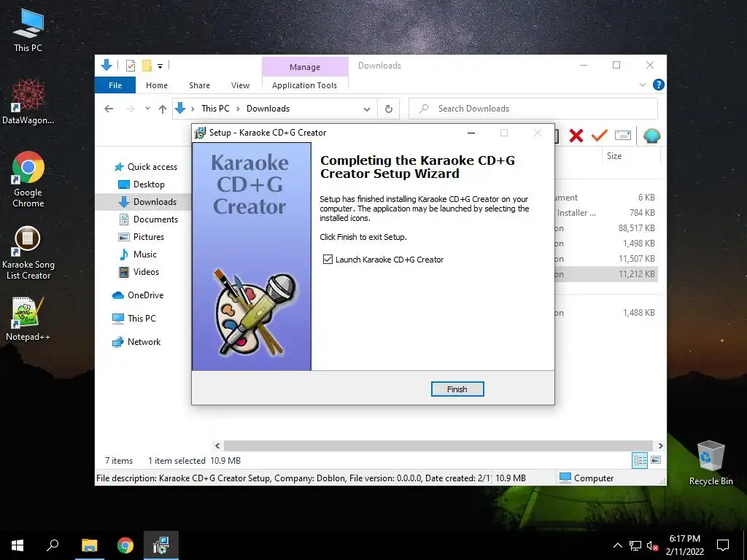The height and width of the screenshot is (560, 747).
Task: Go back in Explorer navigation
Action: click(109, 109)
